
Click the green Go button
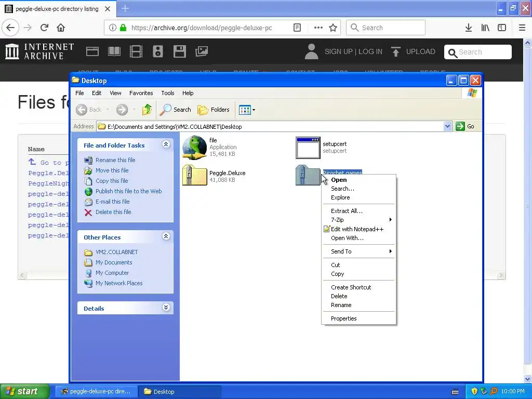point(465,127)
